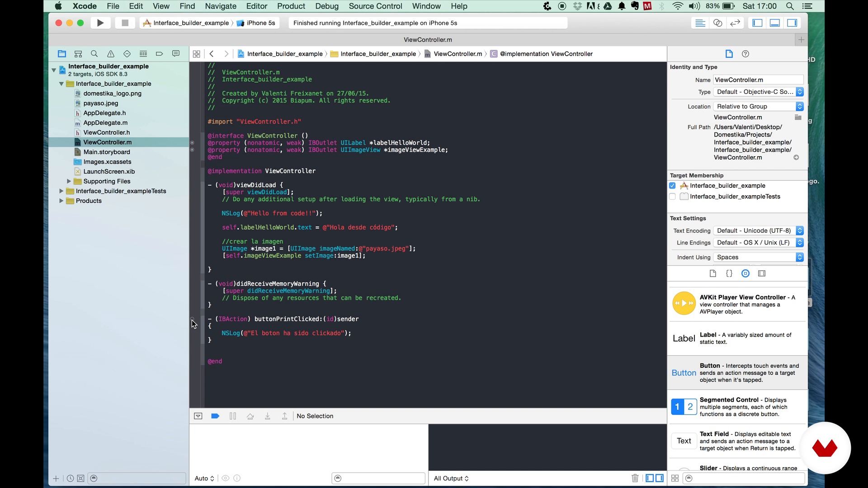Open the Debug menu
Screen dimensions: 868x488
[x=327, y=6]
